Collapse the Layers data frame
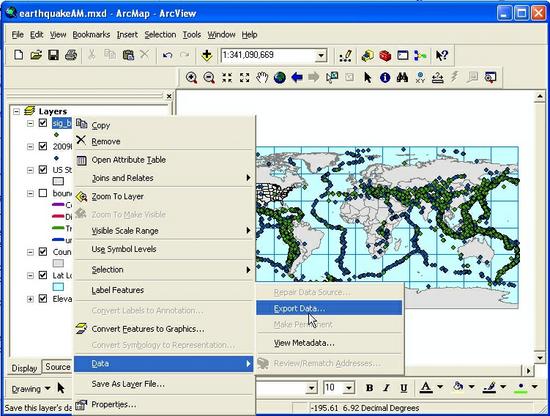The height and width of the screenshot is (416, 550). click(16, 112)
